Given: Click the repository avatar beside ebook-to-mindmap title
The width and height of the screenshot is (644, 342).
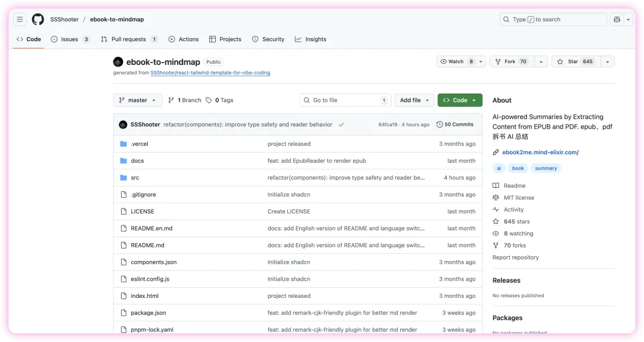Looking at the screenshot, I should (x=118, y=62).
